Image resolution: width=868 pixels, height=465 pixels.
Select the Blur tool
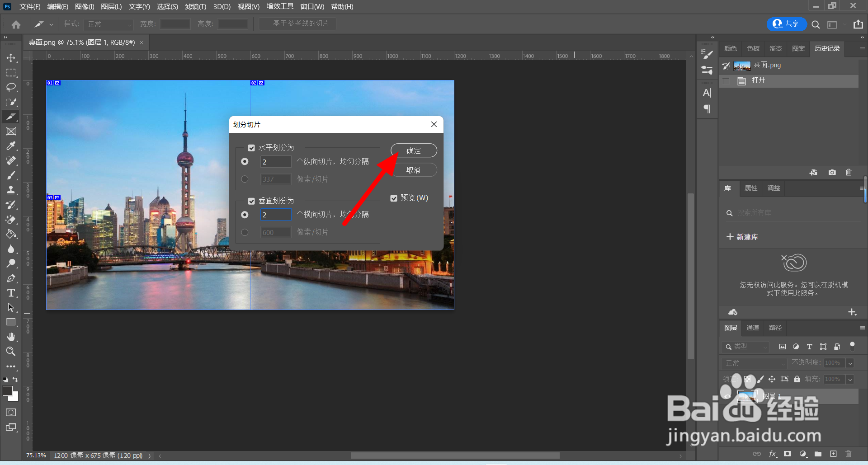(x=11, y=249)
